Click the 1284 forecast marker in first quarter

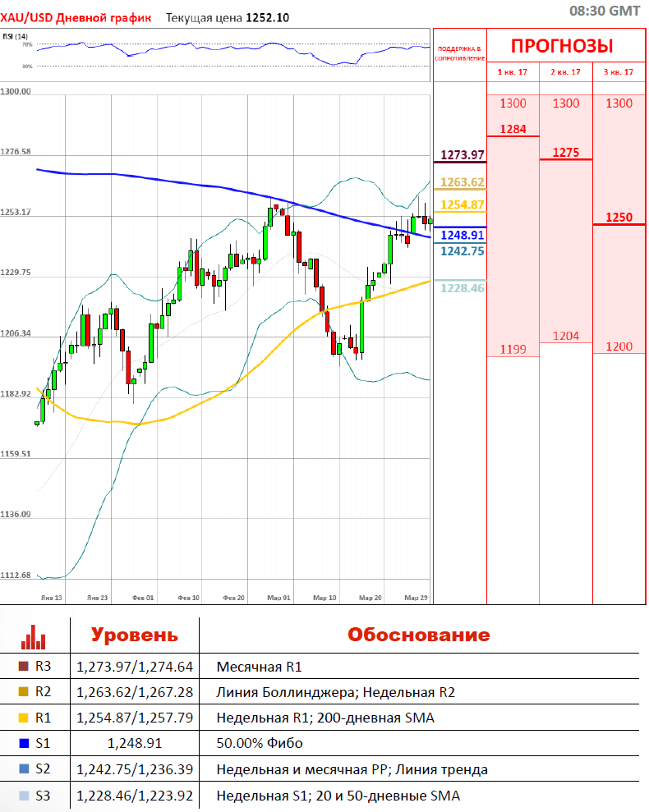click(x=513, y=129)
